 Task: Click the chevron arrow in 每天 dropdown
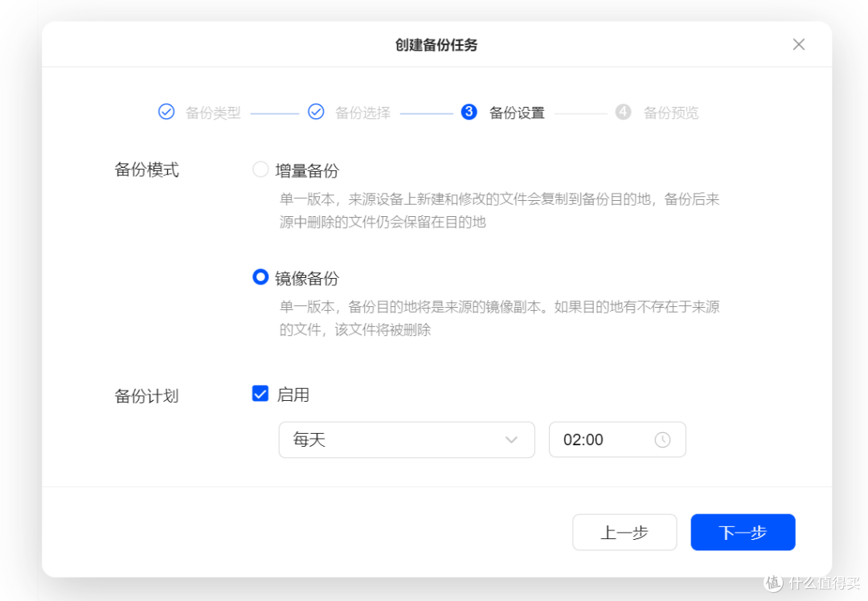(x=511, y=440)
